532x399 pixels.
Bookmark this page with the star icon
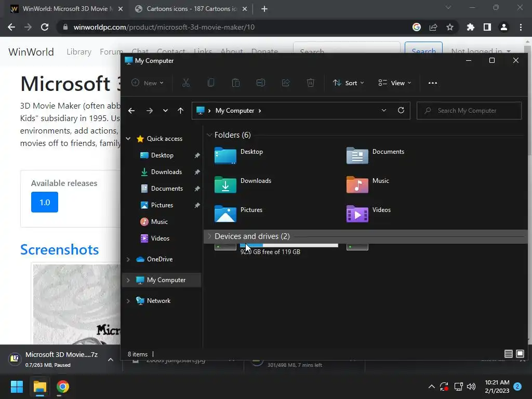(x=450, y=27)
